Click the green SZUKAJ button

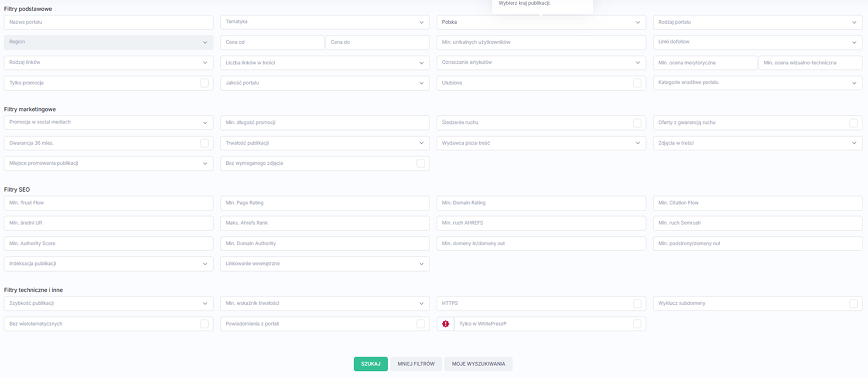click(x=371, y=364)
